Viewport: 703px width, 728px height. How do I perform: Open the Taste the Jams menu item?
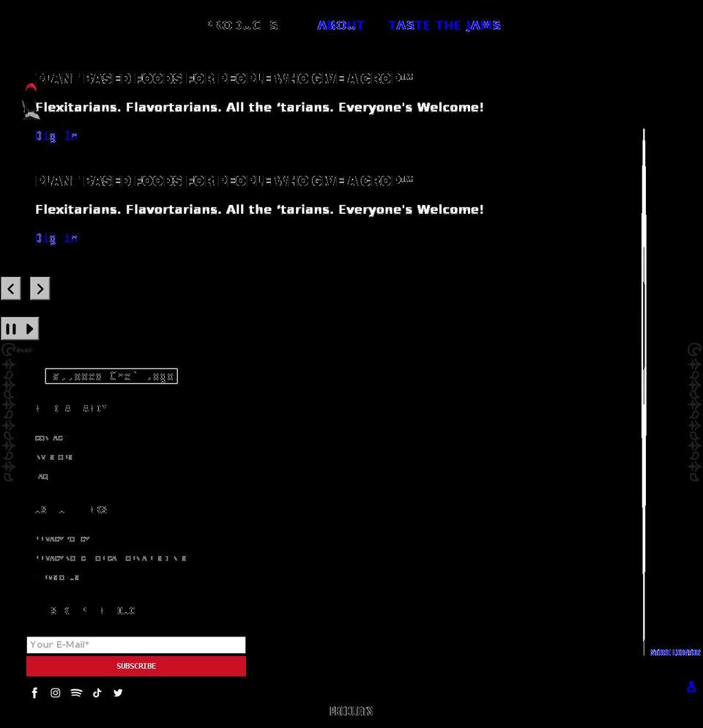click(445, 26)
